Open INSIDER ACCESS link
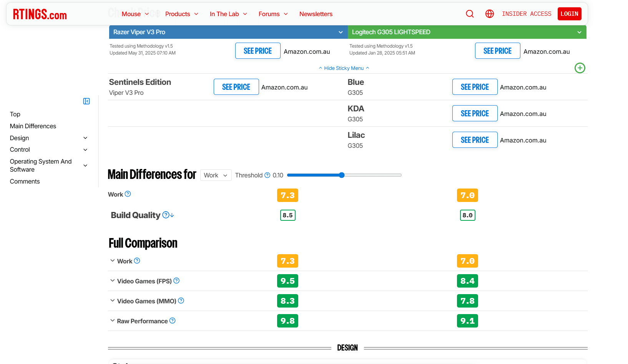This screenshot has height=364, width=628. [527, 14]
